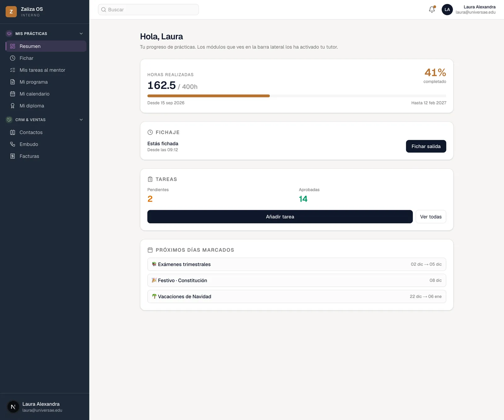Viewport: 504px width, 420px height.
Task: Open the Festivo · Constitución row
Action: pyautogui.click(x=297, y=280)
